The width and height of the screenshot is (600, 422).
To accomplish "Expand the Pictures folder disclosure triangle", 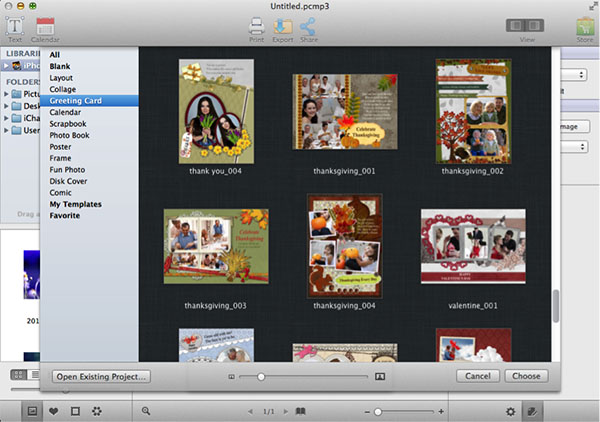I will [7, 93].
